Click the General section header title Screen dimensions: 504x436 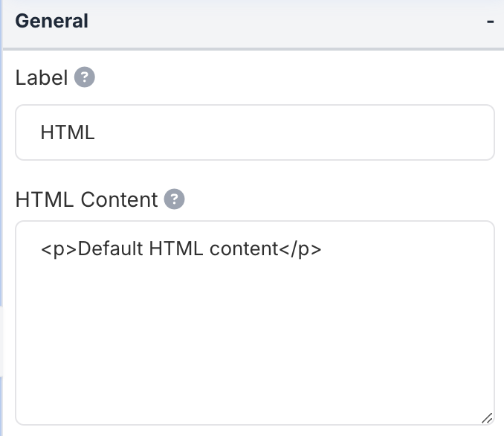pos(51,22)
